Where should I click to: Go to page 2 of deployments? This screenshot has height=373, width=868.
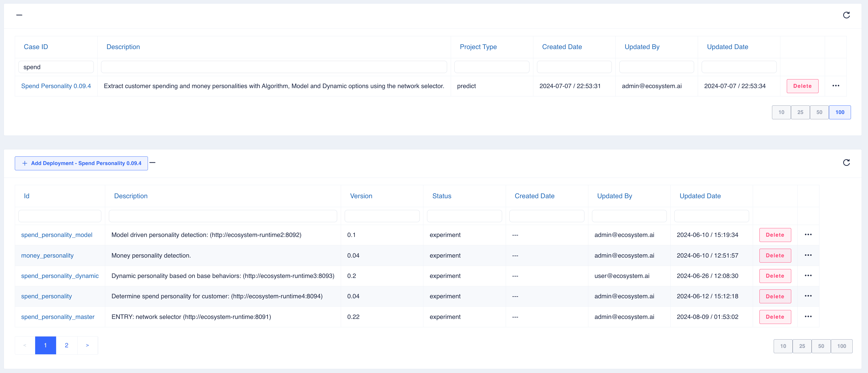point(66,345)
